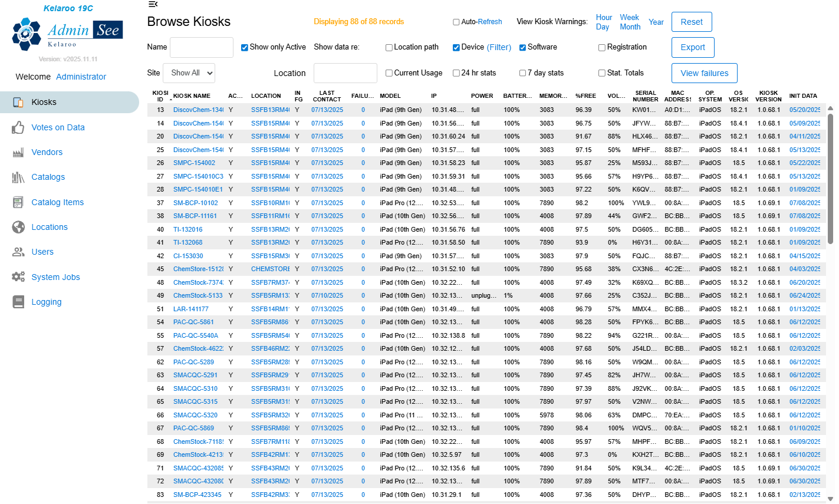Click the View failures button

point(704,73)
